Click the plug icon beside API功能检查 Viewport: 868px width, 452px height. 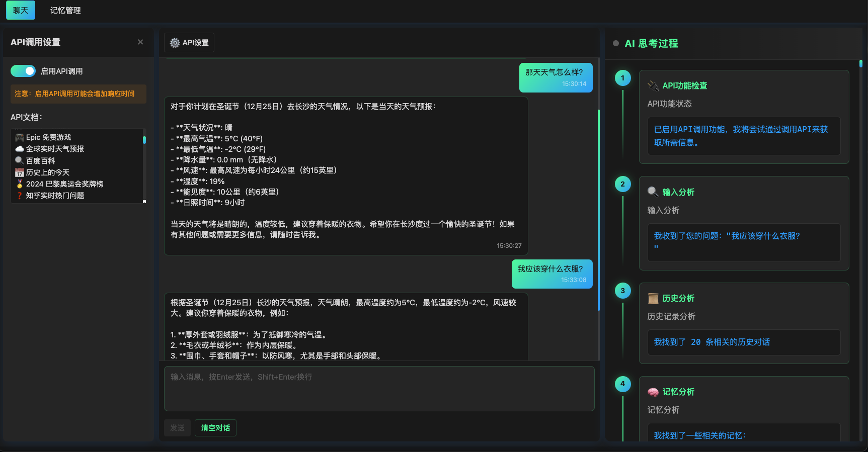(653, 85)
